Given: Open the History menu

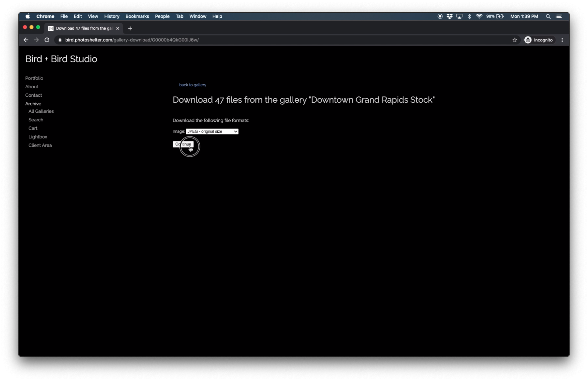Looking at the screenshot, I should (112, 16).
